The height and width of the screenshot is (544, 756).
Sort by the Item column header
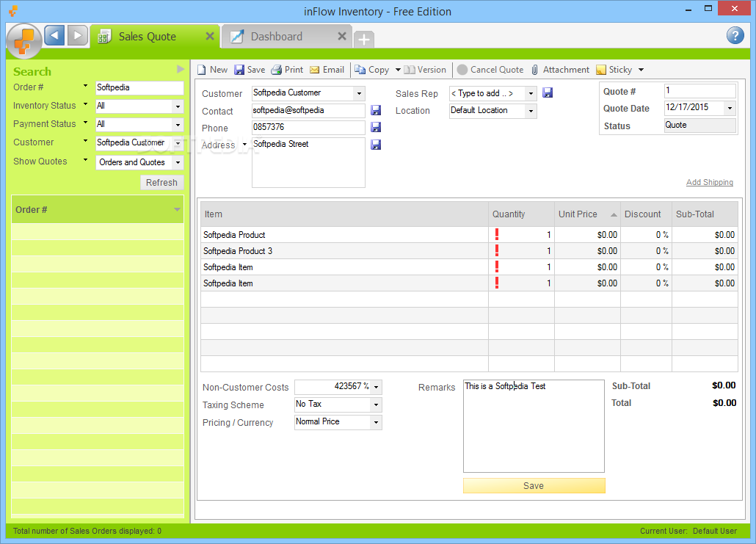point(344,214)
